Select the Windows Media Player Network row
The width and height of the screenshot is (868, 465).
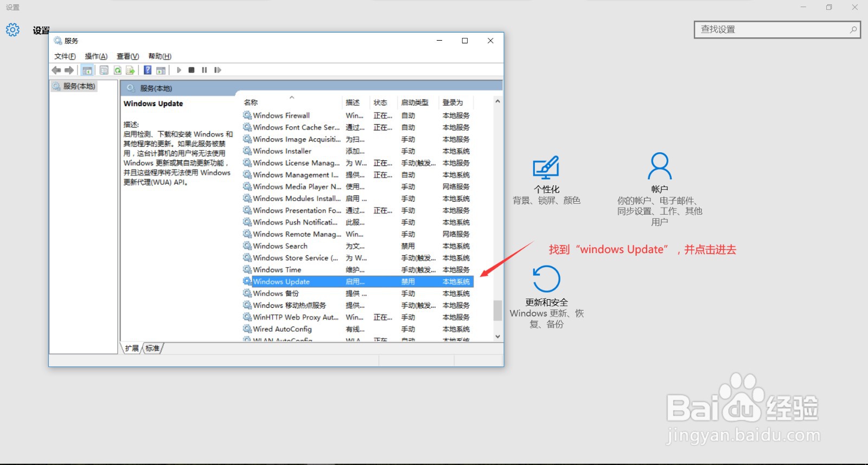(358, 187)
